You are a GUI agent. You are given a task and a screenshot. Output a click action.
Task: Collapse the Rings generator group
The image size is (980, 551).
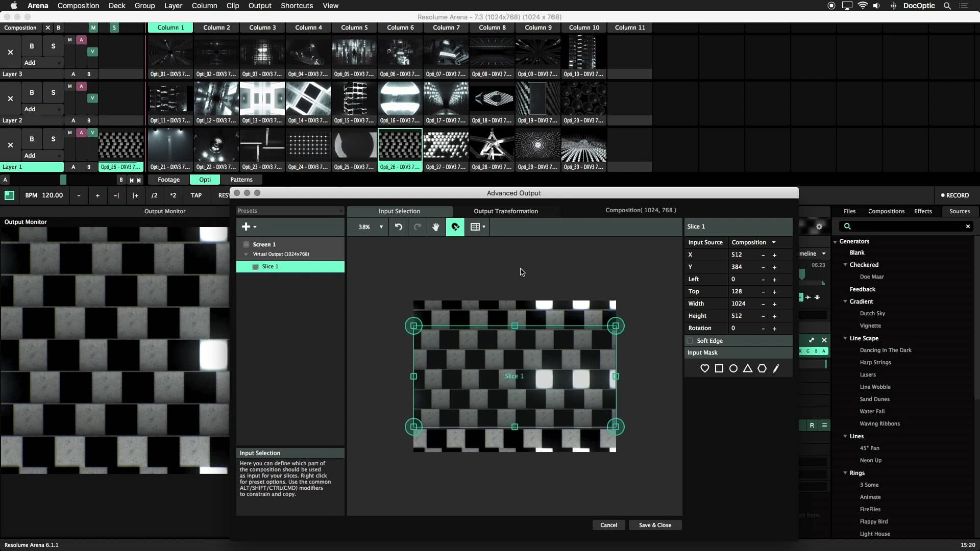point(845,473)
